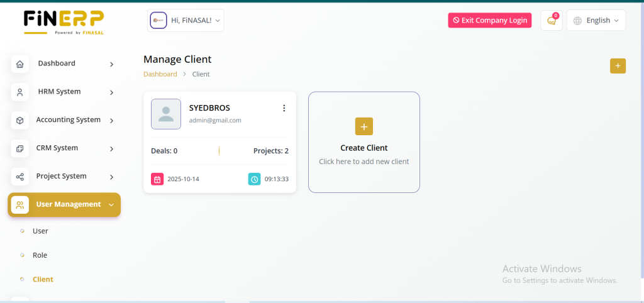Viewport: 644px width, 303px height.
Task: Click the yellow plus button at top right
Action: point(618,65)
